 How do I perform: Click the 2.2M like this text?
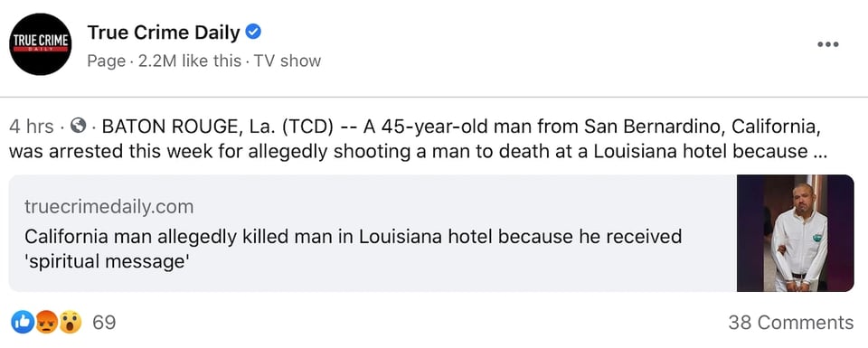point(188,61)
